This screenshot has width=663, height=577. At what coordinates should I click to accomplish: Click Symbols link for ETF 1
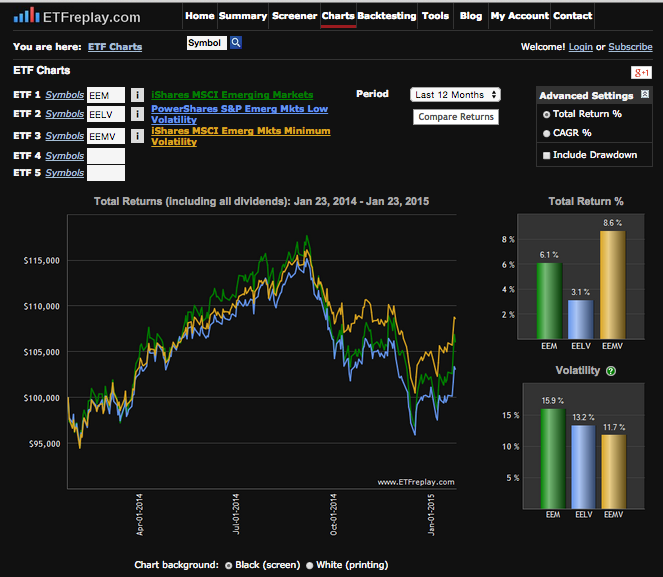65,95
